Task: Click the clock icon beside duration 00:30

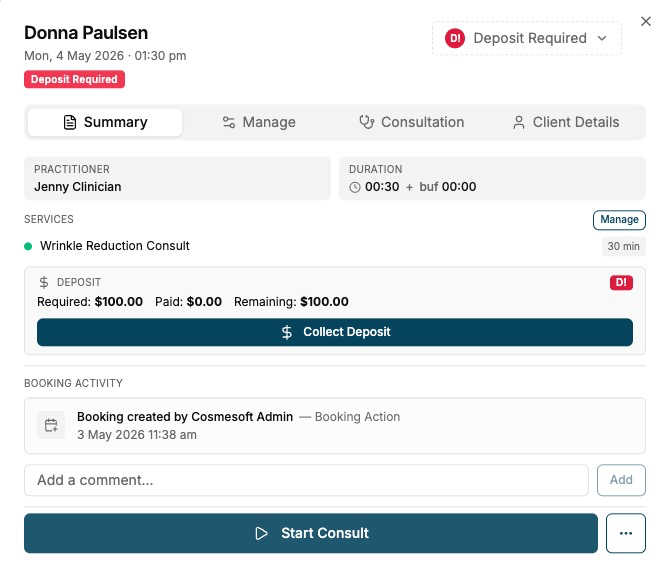Action: (355, 187)
